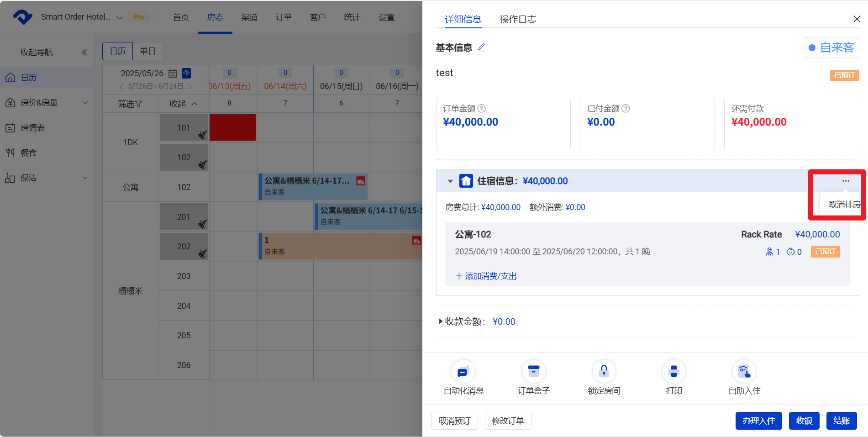The height and width of the screenshot is (437, 868).
Task: Open the 自动化消息 icon
Action: (463, 372)
